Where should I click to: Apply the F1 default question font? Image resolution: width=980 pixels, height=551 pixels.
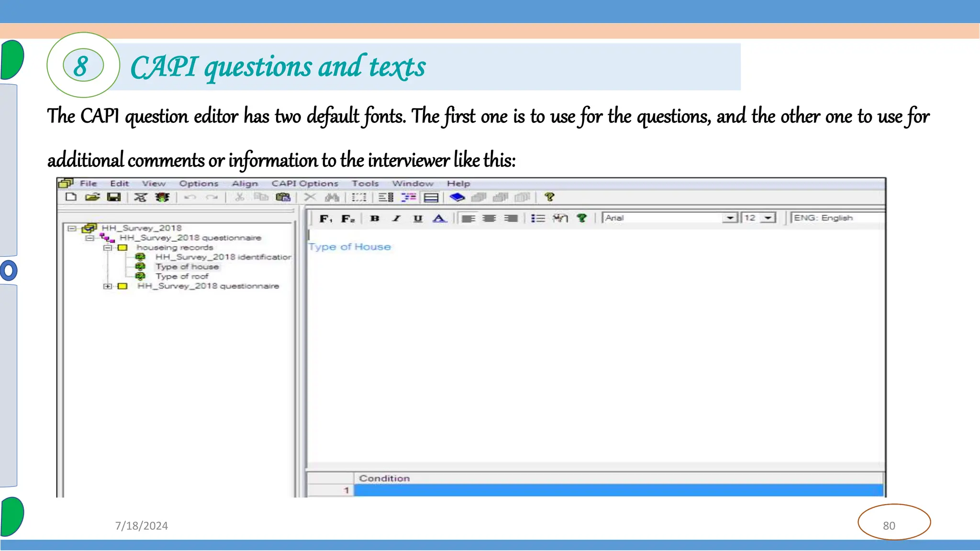(326, 219)
